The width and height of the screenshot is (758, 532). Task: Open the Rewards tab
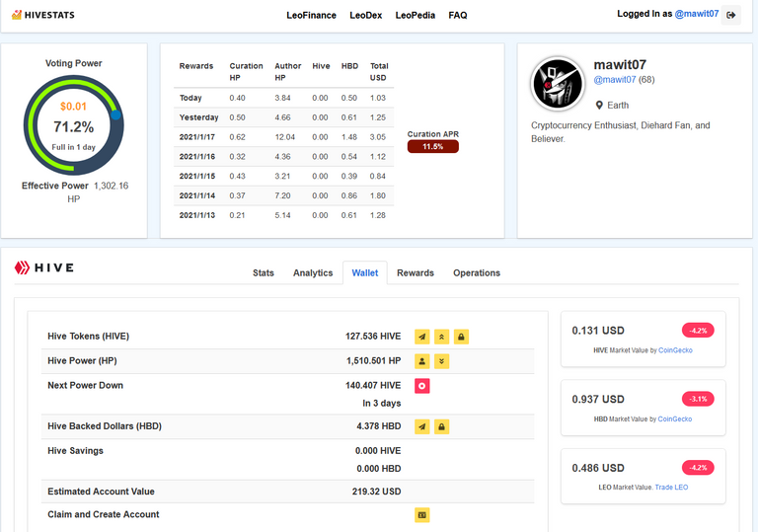coord(416,272)
